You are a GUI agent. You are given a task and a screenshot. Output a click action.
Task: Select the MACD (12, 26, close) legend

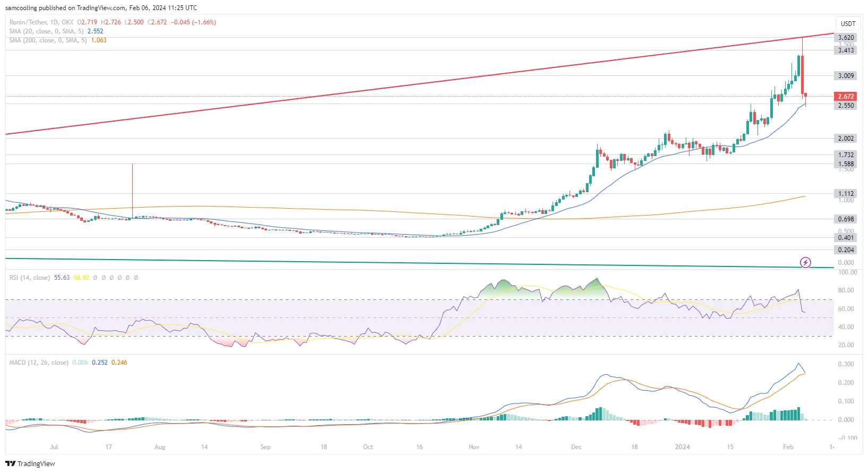click(39, 363)
